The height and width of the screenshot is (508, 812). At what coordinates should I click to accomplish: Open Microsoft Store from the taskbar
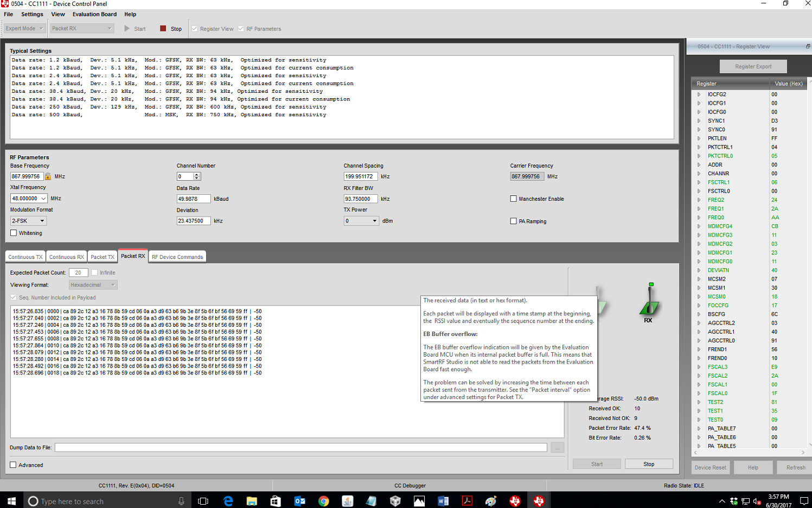click(276, 501)
